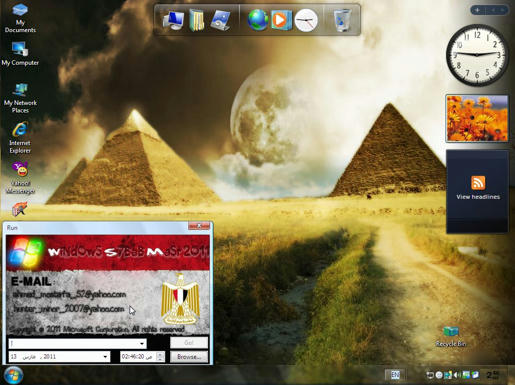Click the sidebar add gadget plus button

coord(477,10)
